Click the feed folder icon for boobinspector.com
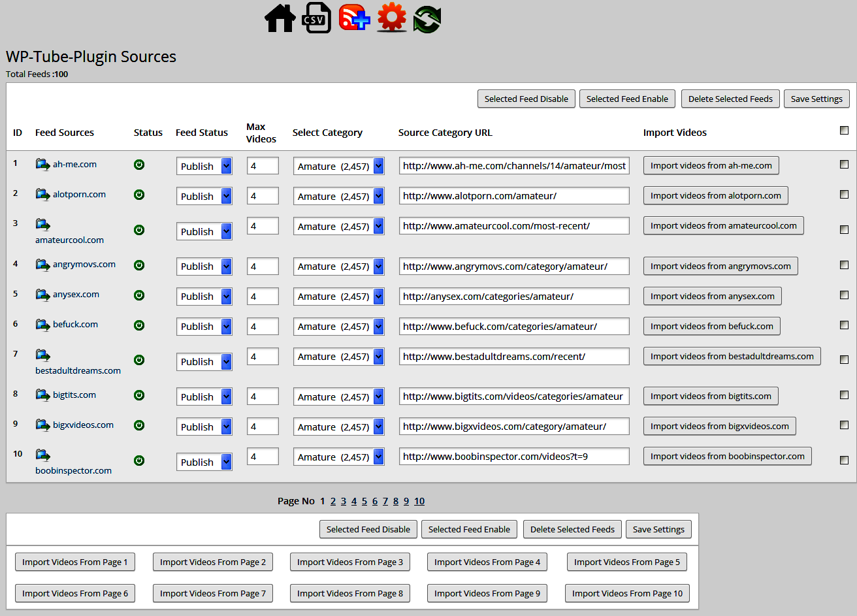Image resolution: width=857 pixels, height=616 pixels. coord(43,455)
